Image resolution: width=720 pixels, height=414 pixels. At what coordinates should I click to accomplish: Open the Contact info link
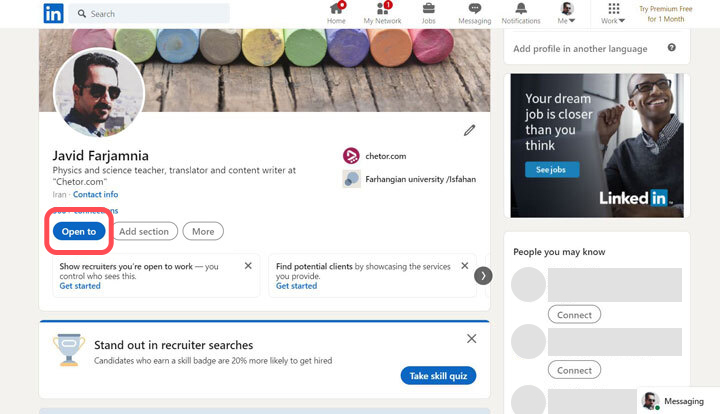[x=95, y=194]
